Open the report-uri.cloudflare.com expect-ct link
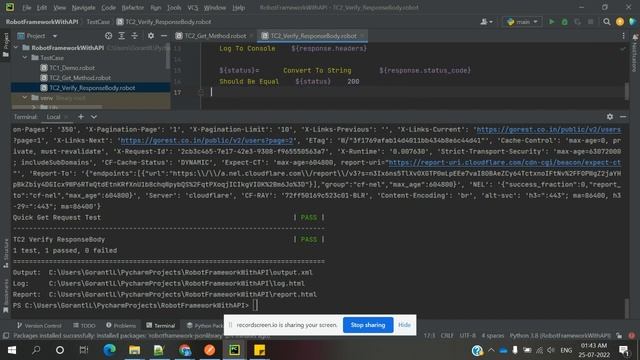This screenshot has width=640, height=360. [504, 162]
